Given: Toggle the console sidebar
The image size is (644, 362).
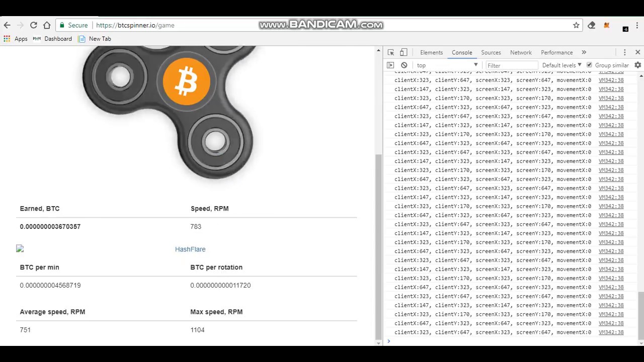Looking at the screenshot, I should point(390,65).
